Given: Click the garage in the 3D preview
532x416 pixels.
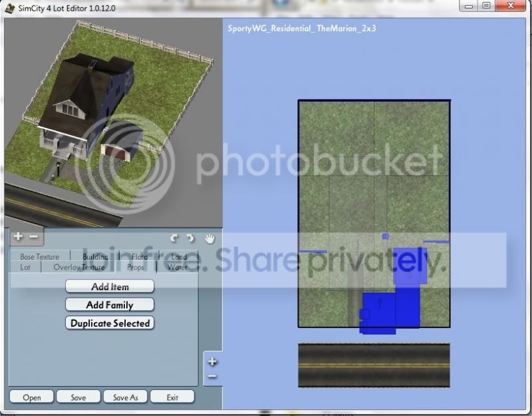Looking at the screenshot, I should click(122, 142).
